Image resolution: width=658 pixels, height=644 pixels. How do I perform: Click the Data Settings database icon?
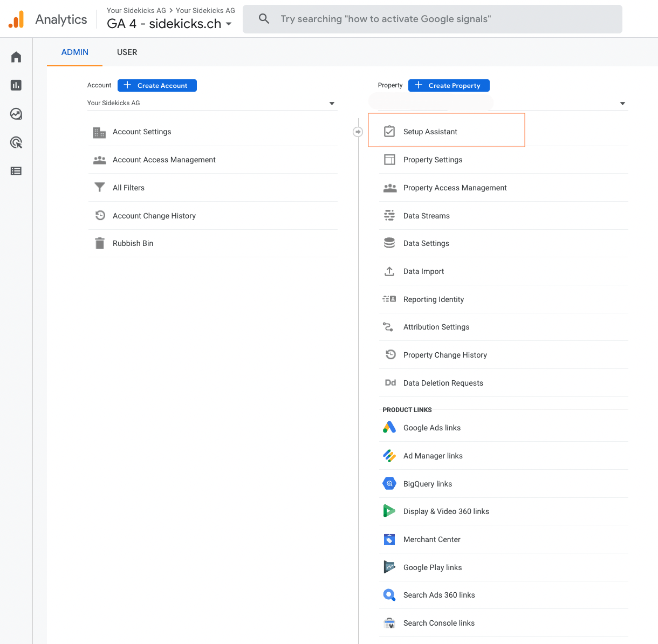point(389,243)
